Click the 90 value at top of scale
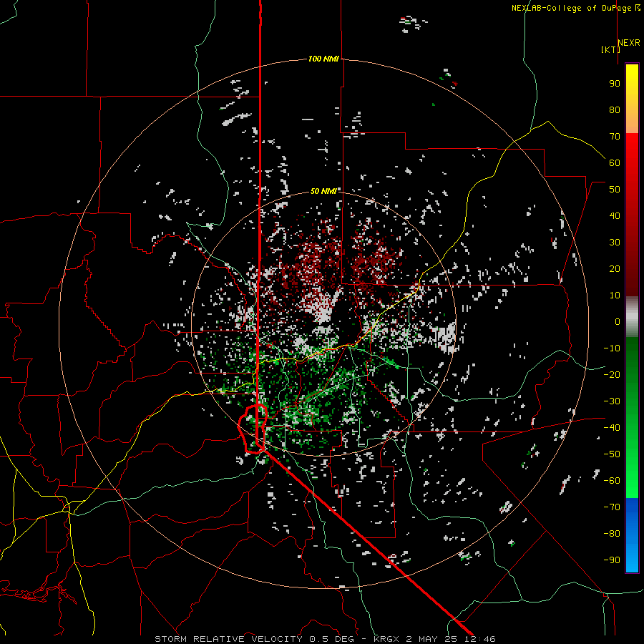The image size is (644, 644). pyautogui.click(x=615, y=84)
